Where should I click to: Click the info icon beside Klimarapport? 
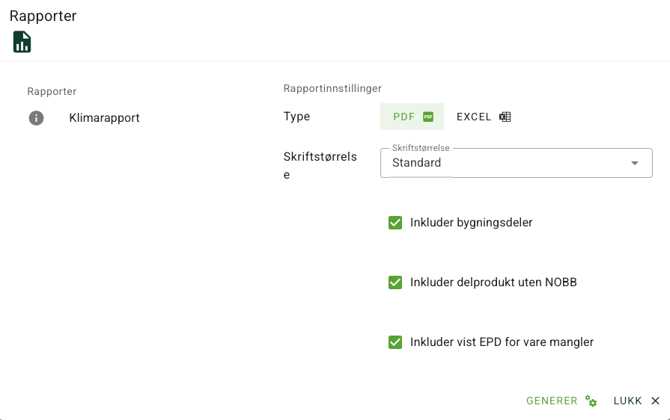[x=36, y=118]
